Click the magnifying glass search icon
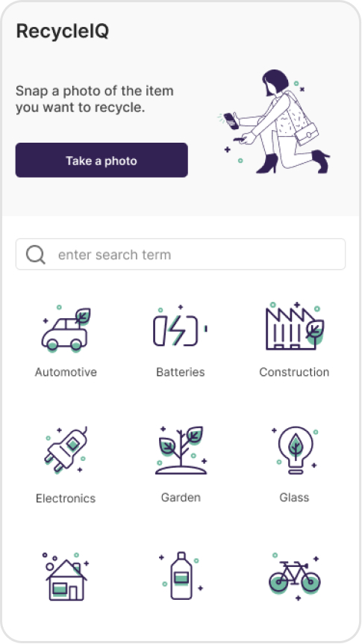 pos(36,255)
